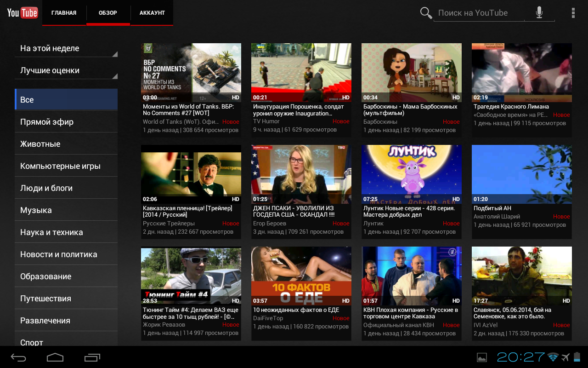Open the АККАУНТ tab
This screenshot has width=588, height=368.
point(152,13)
